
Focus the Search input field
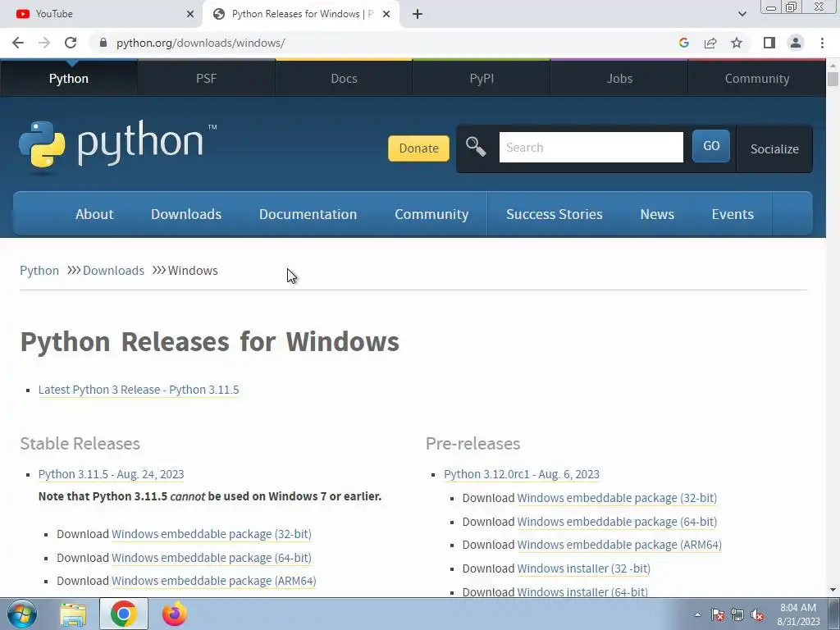(x=591, y=148)
